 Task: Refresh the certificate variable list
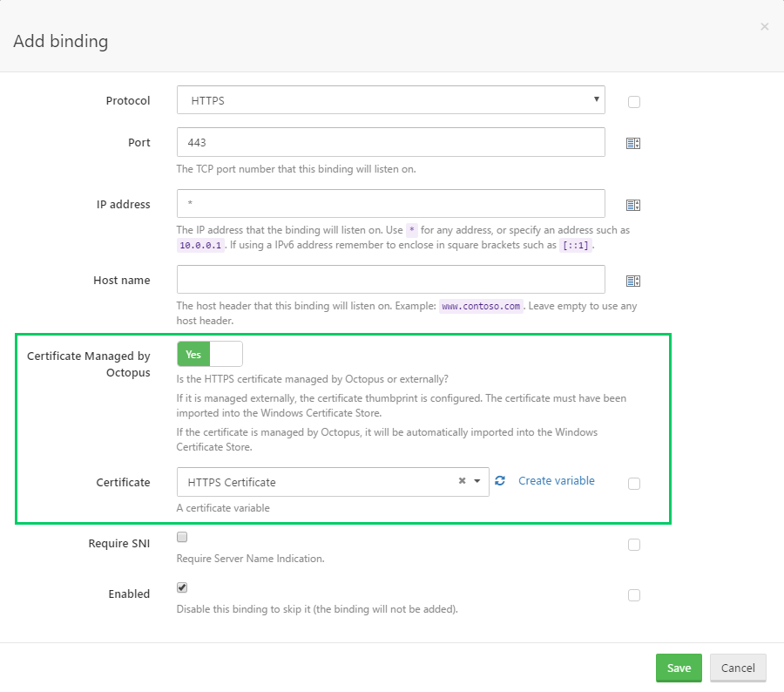click(x=499, y=480)
